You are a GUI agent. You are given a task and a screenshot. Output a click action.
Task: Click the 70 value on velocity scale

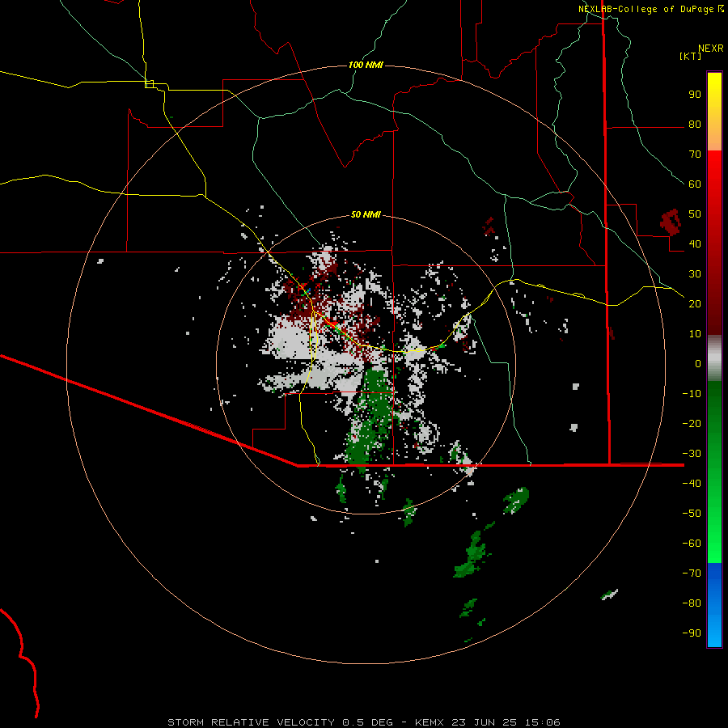click(x=695, y=154)
